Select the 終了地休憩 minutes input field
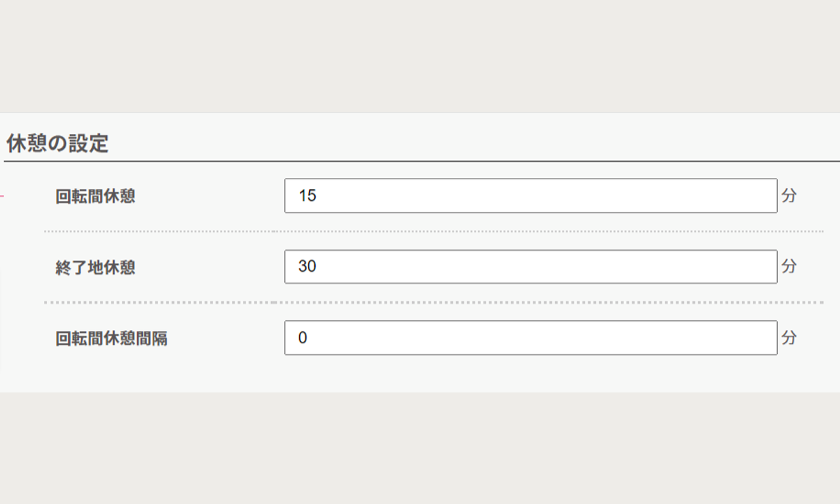The image size is (840, 504). click(x=531, y=266)
